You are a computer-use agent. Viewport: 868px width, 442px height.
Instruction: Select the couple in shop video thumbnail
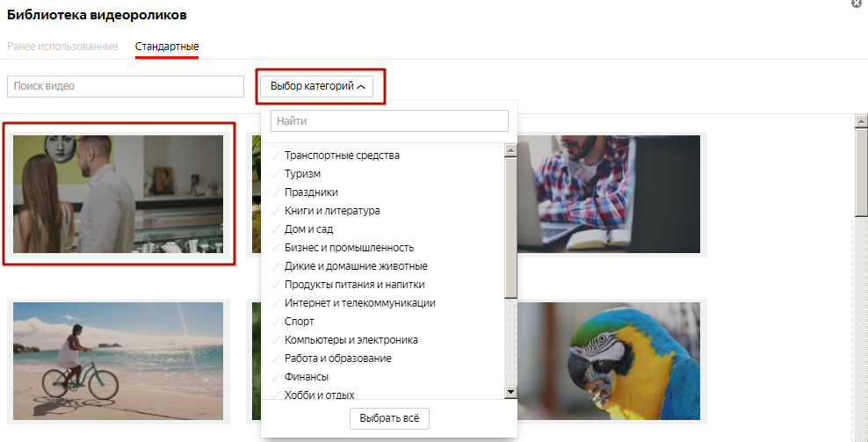coord(119,194)
